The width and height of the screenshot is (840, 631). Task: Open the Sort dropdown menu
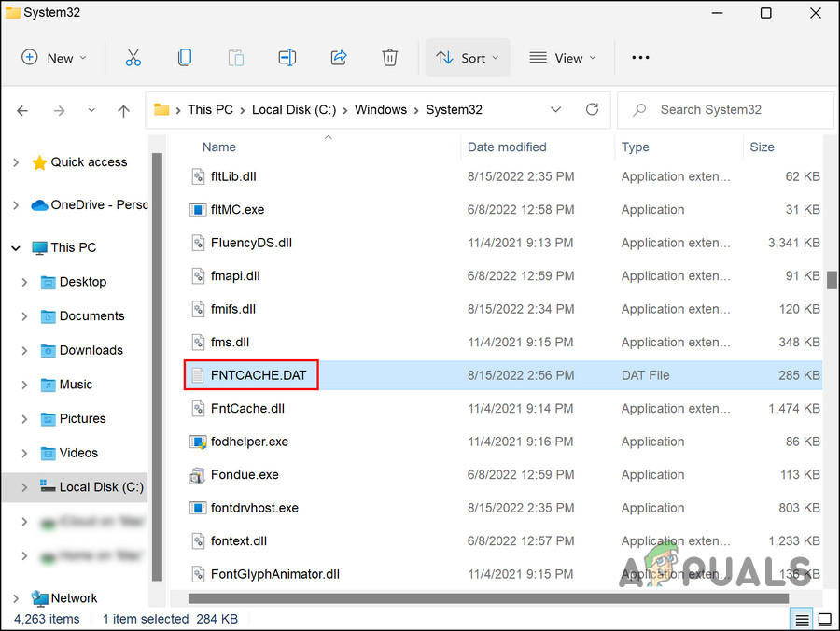[x=468, y=58]
